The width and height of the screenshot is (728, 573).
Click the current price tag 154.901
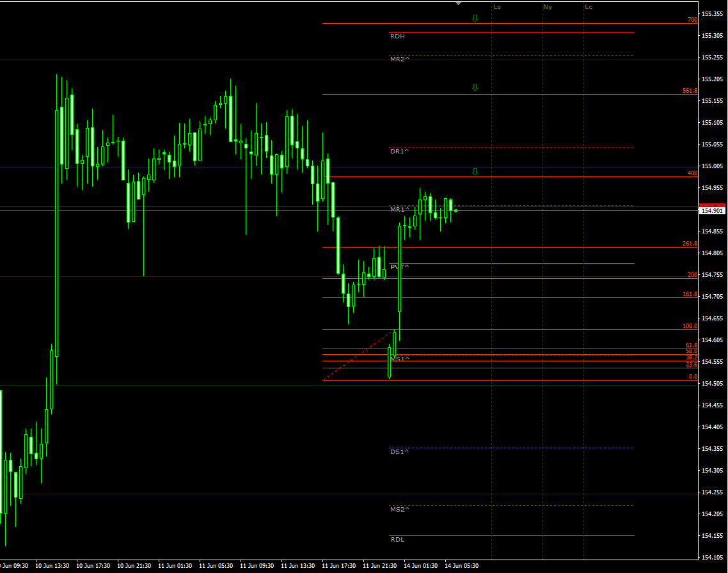712,210
